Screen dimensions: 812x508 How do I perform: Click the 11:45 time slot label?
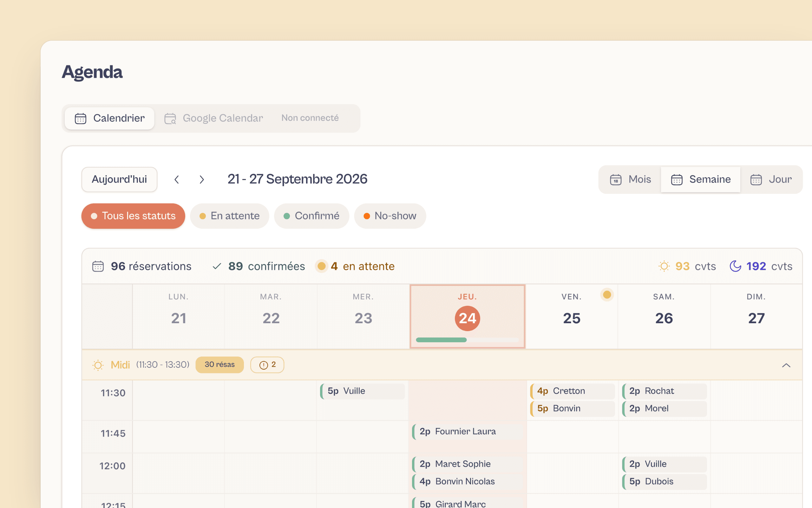point(113,434)
